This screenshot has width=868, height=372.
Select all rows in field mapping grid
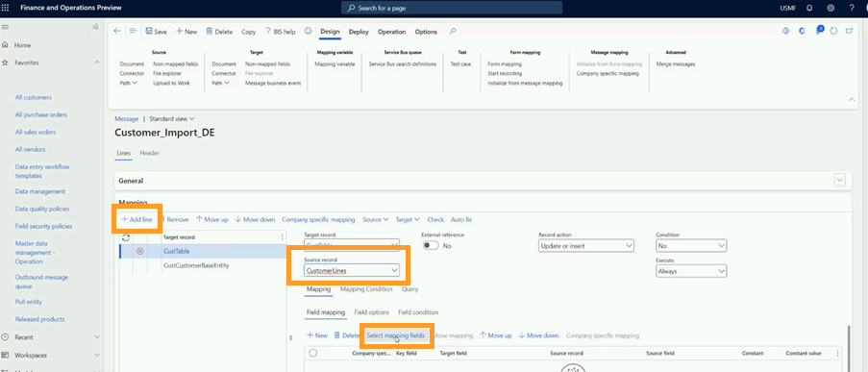[x=312, y=353]
